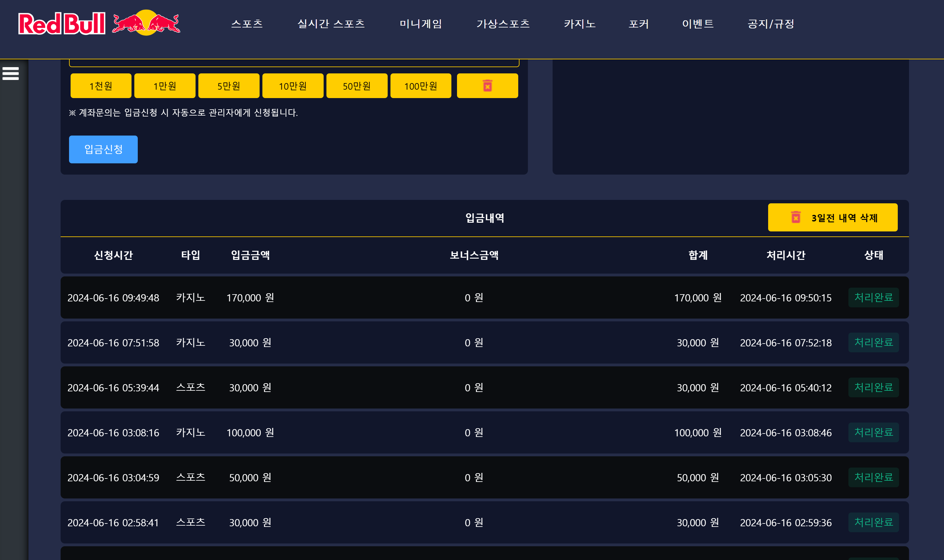Submit with the 입금신청 button
This screenshot has width=944, height=560.
tap(103, 149)
